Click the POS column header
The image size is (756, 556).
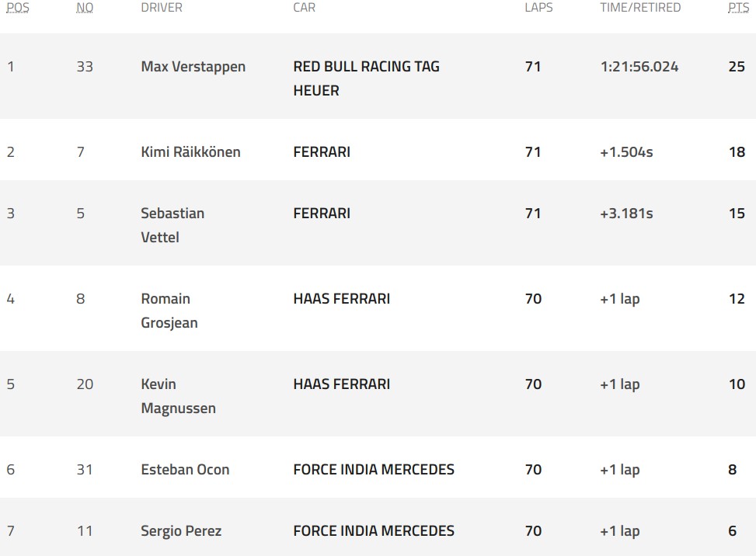click(18, 8)
